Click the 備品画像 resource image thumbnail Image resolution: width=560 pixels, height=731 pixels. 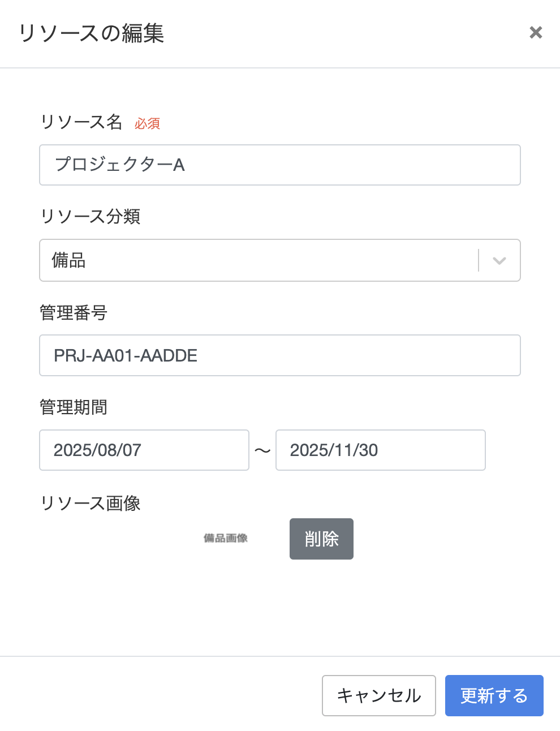[226, 538]
